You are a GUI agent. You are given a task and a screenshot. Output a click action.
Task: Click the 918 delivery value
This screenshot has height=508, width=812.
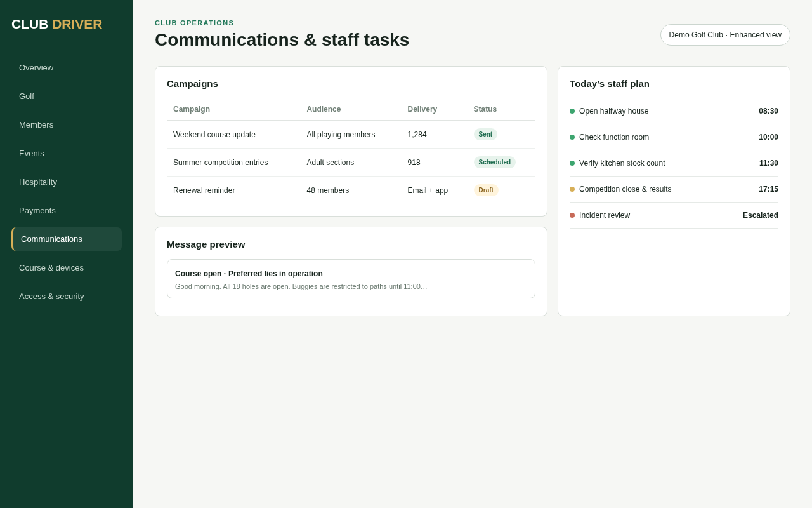coord(414,163)
